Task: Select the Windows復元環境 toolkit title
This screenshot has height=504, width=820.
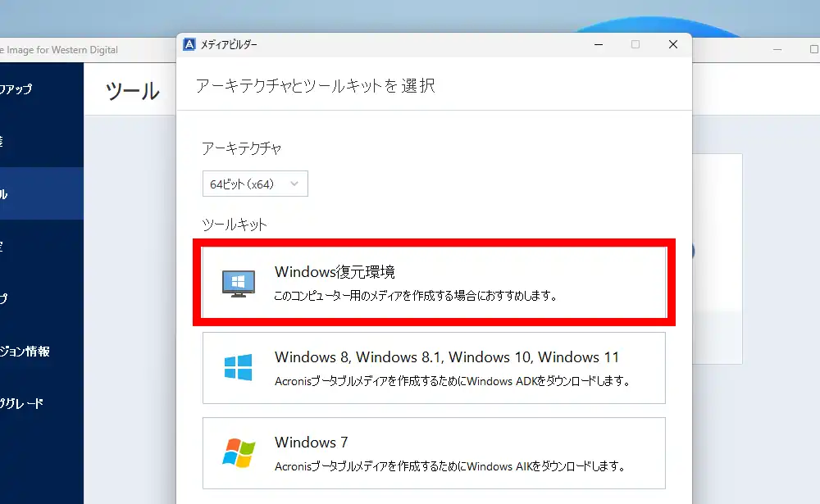Action: click(x=335, y=272)
